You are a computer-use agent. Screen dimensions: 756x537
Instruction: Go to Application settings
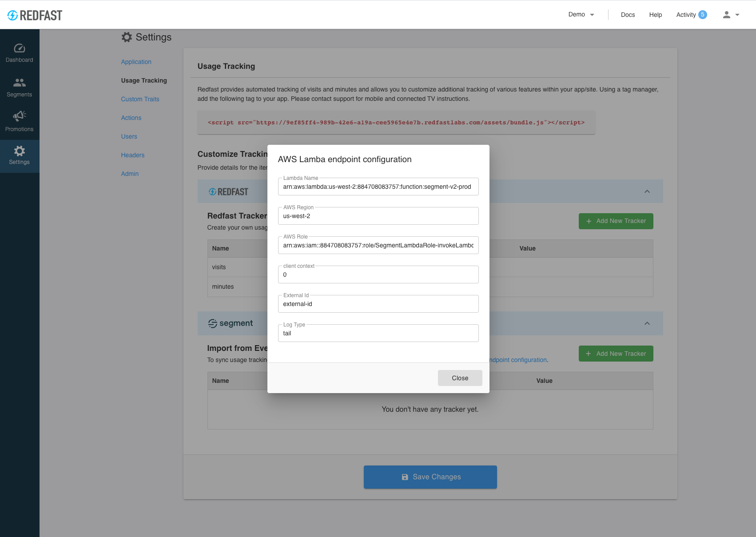coord(136,62)
